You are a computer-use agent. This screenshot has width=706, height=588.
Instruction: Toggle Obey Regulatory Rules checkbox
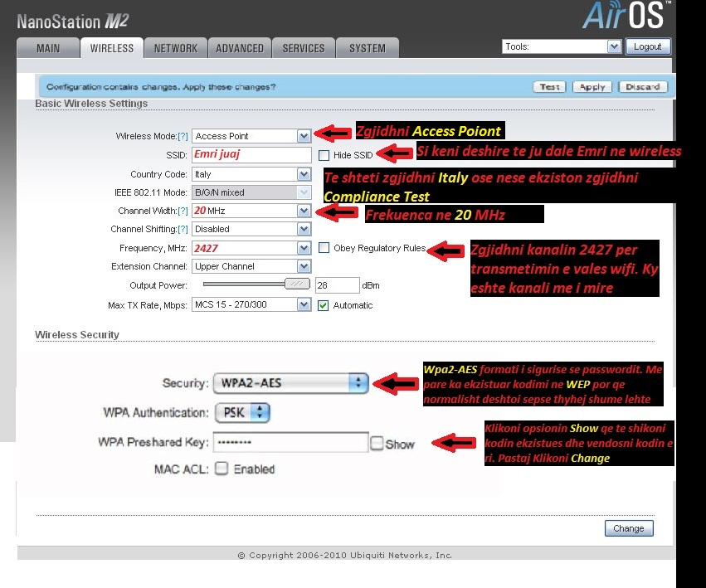324,248
